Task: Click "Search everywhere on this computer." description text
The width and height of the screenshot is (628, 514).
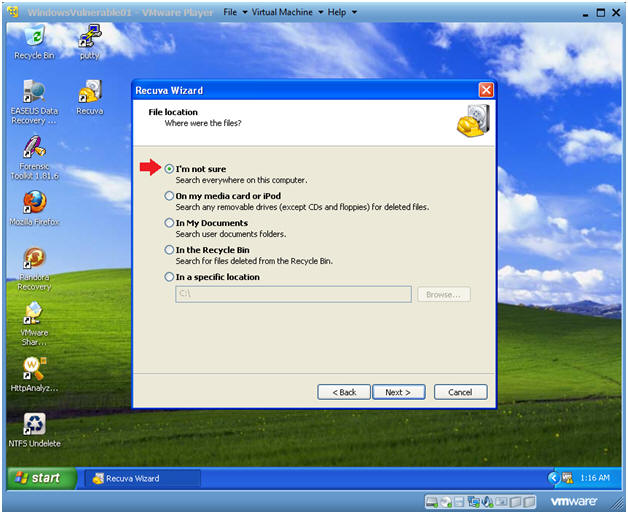Action: [x=242, y=180]
